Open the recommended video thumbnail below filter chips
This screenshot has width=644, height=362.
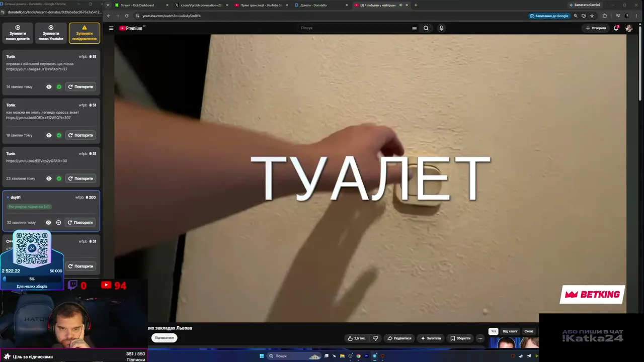[x=514, y=343]
